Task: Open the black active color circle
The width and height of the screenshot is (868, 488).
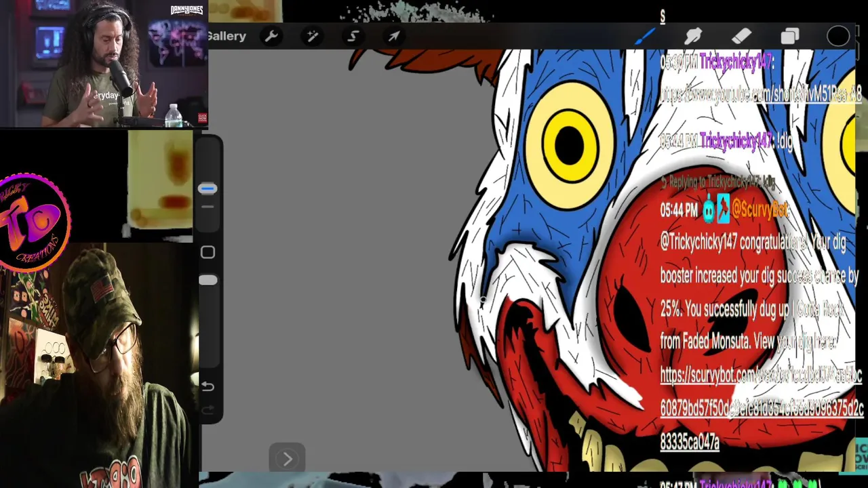Action: [x=838, y=36]
